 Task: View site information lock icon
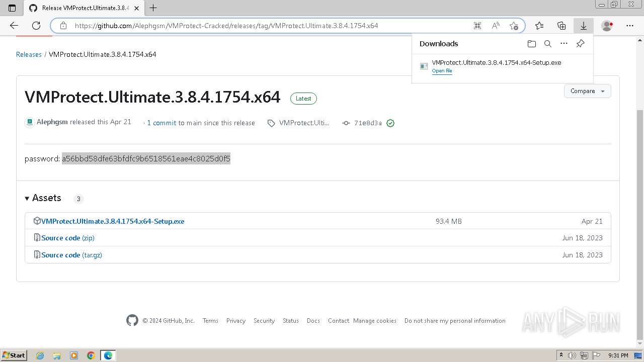click(x=63, y=26)
